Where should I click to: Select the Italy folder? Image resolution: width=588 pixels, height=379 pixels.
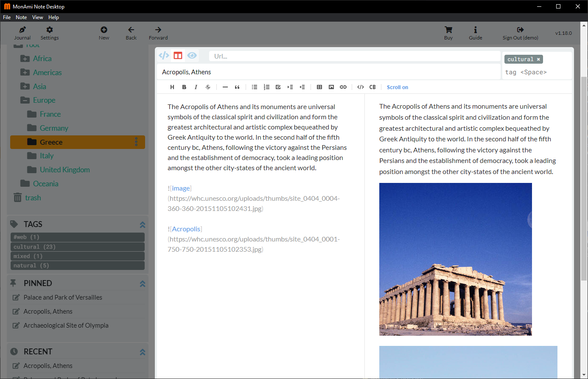pos(47,156)
